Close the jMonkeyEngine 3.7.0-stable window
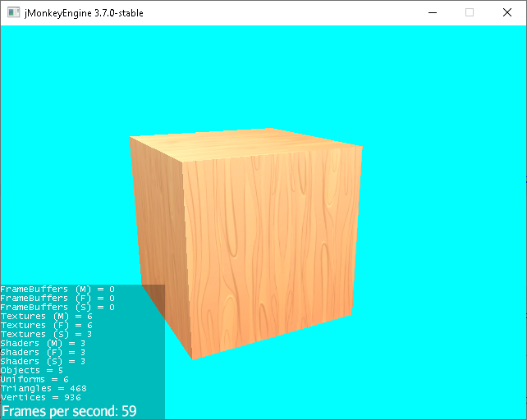The width and height of the screenshot is (527, 420). 507,13
